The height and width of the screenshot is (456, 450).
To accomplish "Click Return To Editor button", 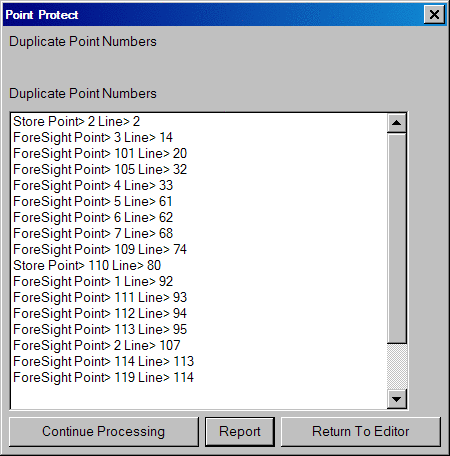I will click(x=361, y=432).
